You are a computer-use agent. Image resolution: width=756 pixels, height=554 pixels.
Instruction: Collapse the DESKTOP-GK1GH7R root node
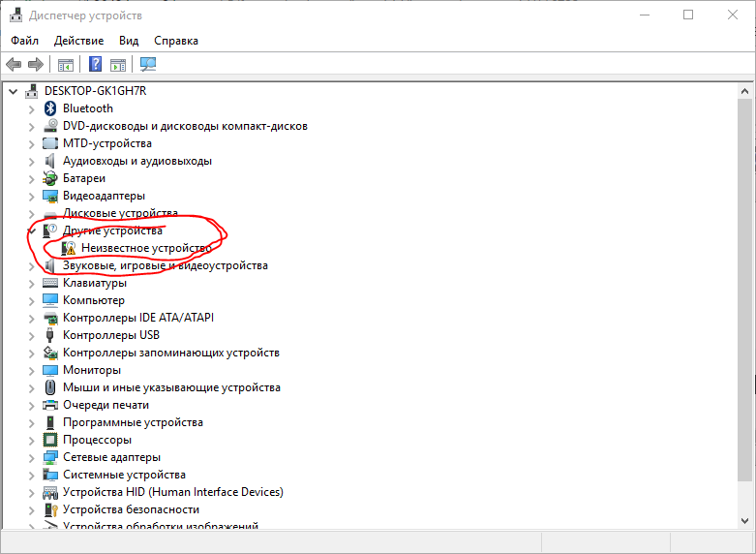coord(13,91)
